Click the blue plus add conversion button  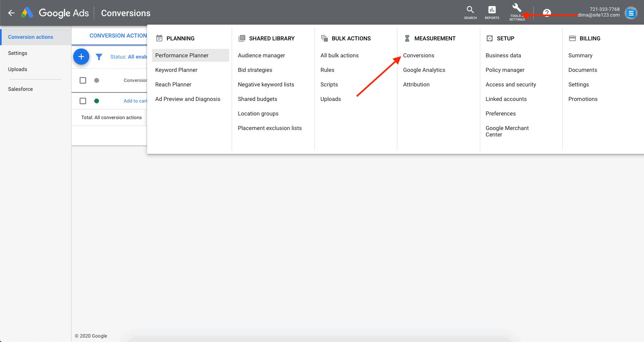click(81, 57)
